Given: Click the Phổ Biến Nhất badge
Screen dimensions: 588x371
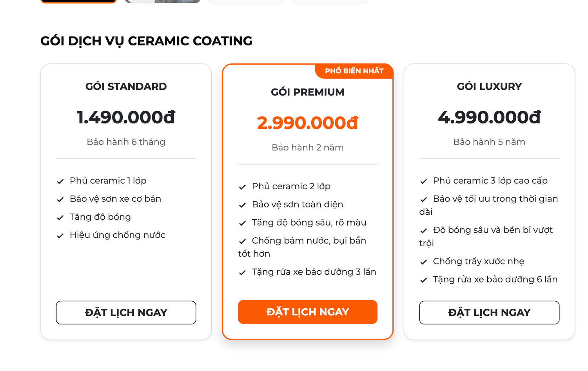Looking at the screenshot, I should [354, 71].
